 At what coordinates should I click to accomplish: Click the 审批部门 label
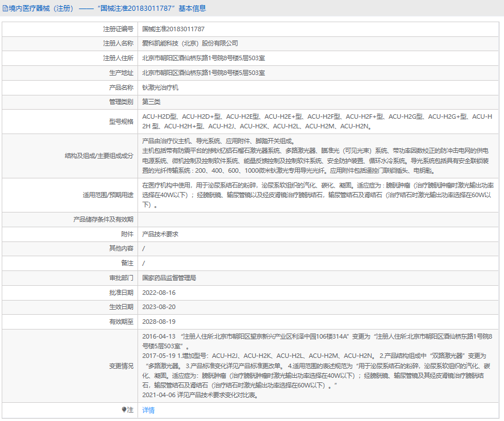(x=121, y=278)
